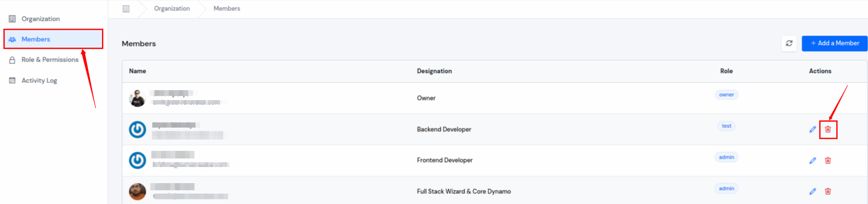868x204 pixels.
Task: Open the Activity Log page
Action: (x=39, y=81)
